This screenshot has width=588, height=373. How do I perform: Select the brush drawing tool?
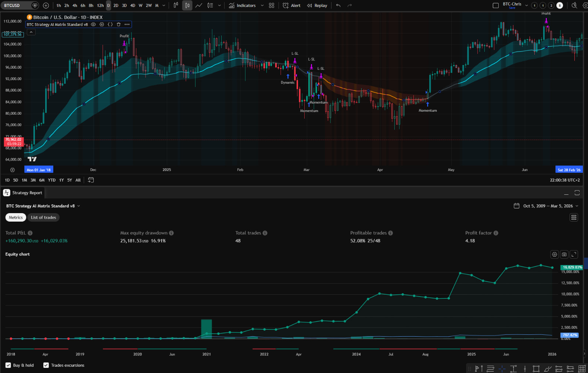[548, 369]
